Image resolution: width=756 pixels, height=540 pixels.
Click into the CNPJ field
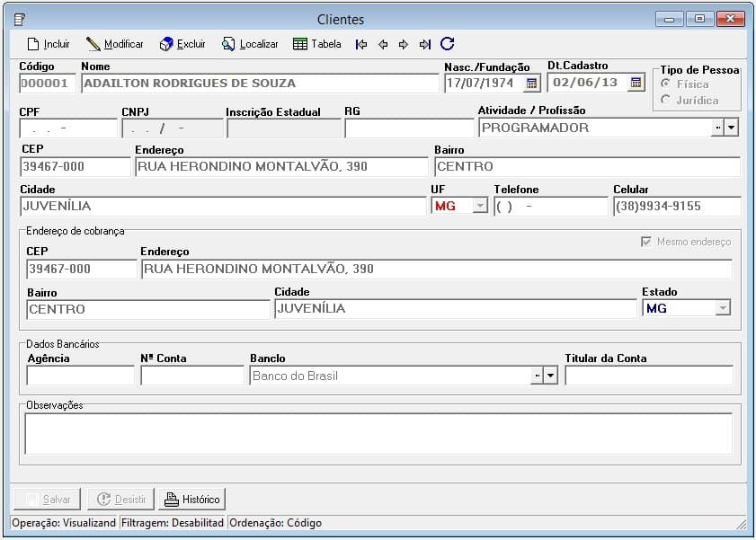click(x=173, y=128)
